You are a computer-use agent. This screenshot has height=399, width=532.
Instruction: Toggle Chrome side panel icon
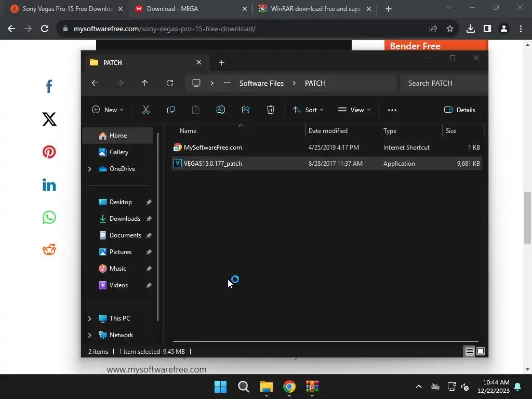point(487,29)
